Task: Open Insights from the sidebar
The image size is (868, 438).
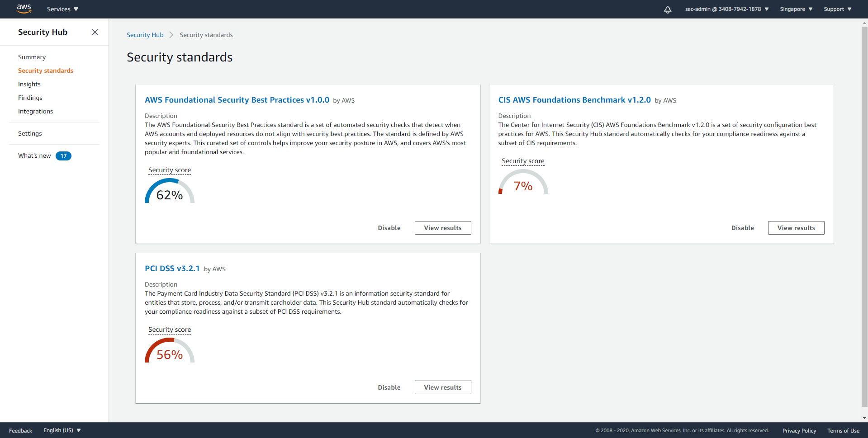Action: (x=29, y=84)
